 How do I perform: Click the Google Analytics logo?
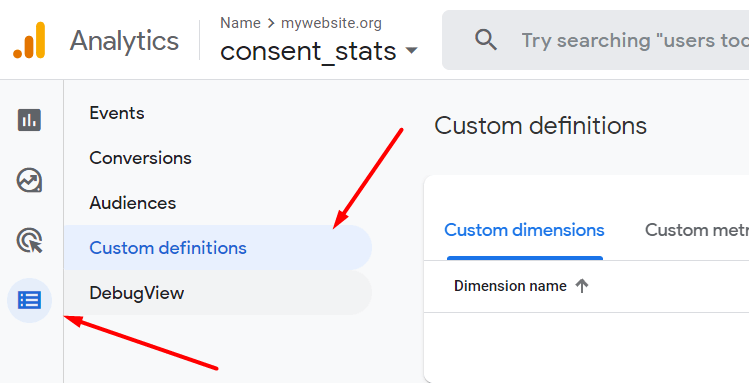coord(29,41)
